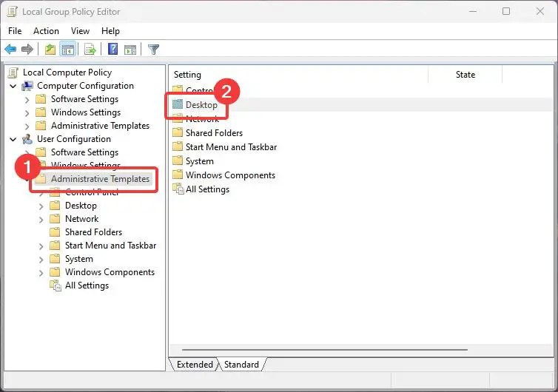Screen dimensions: 558x392
Task: Select All Settings in the right pane
Action: [x=207, y=189]
